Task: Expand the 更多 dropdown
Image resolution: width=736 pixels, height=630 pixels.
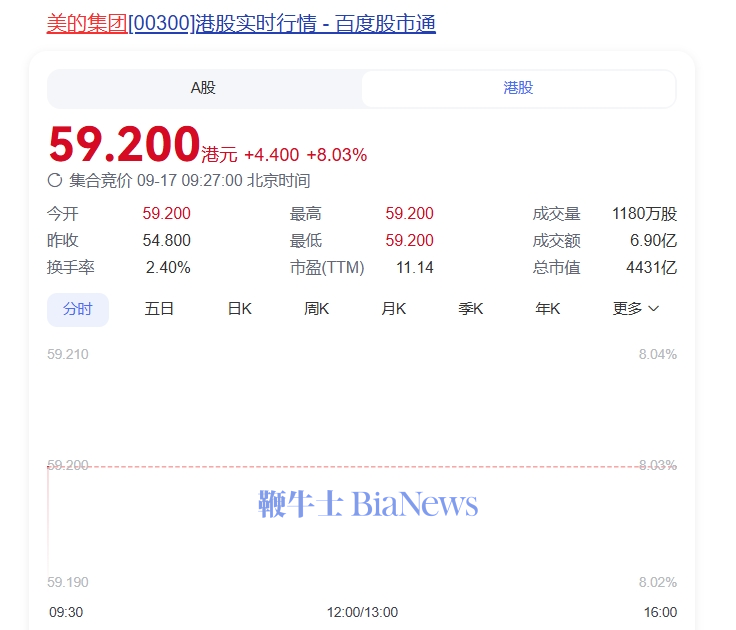Action: pyautogui.click(x=636, y=309)
